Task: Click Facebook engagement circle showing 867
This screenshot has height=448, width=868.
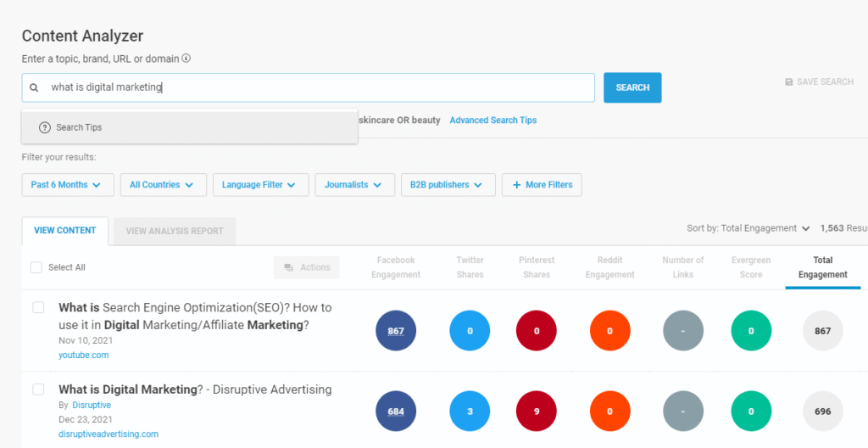Action: click(x=396, y=331)
